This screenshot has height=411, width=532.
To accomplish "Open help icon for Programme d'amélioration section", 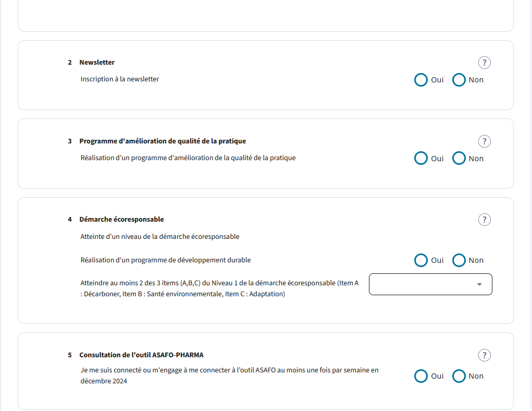I will point(484,141).
